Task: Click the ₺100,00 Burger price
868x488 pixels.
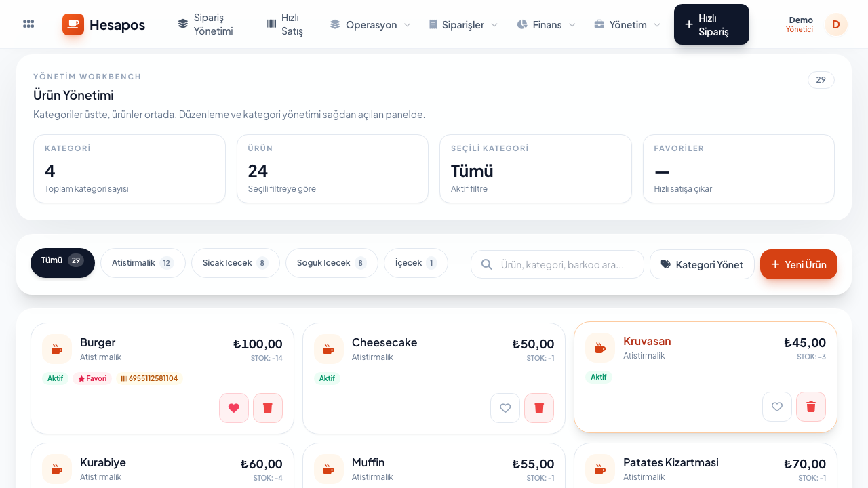Action: [x=258, y=344]
